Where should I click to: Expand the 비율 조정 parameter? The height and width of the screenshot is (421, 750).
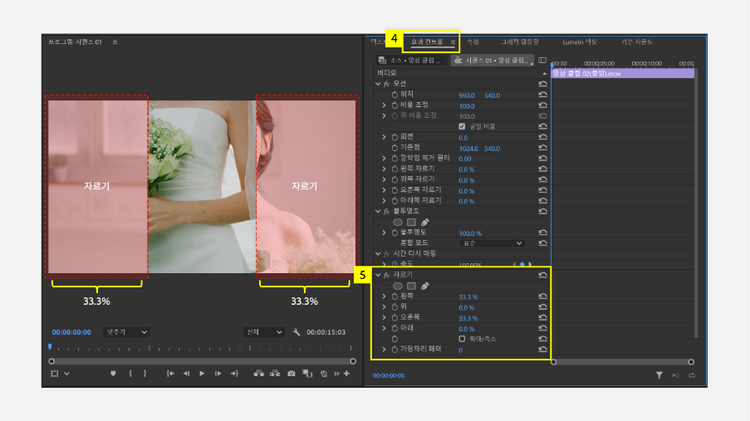384,105
